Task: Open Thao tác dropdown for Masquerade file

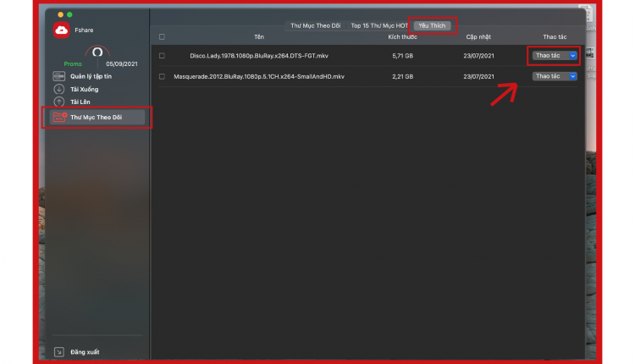Action: [555, 76]
